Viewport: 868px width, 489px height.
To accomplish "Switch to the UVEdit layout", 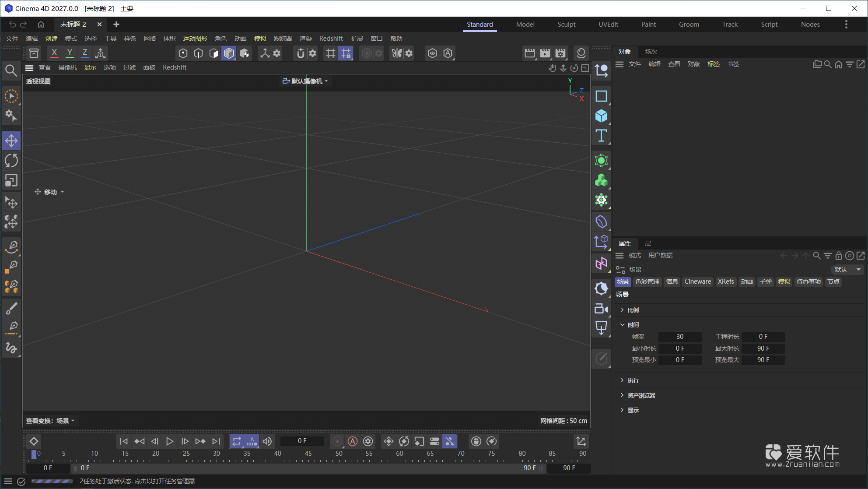I will [x=608, y=25].
